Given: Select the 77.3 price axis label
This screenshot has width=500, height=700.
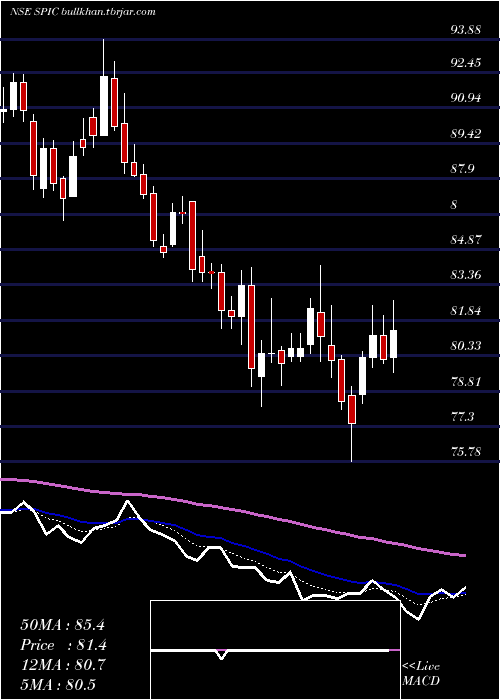Looking at the screenshot, I should 462,417.
